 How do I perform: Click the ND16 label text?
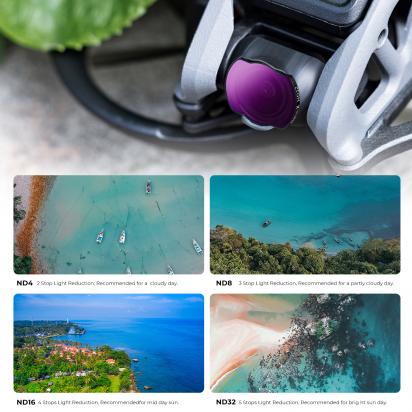(26, 402)
